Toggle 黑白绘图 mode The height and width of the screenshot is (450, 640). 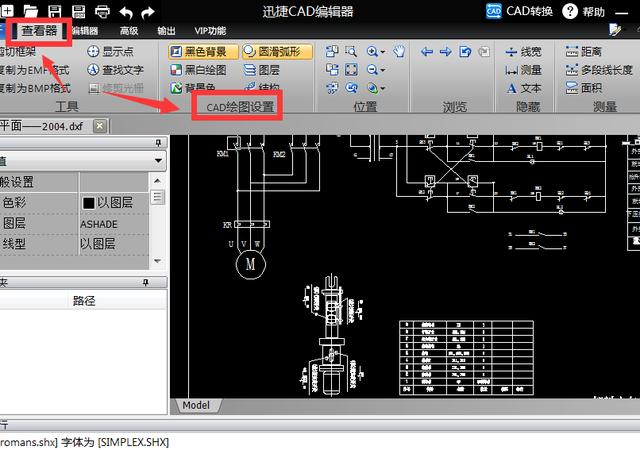[x=198, y=70]
